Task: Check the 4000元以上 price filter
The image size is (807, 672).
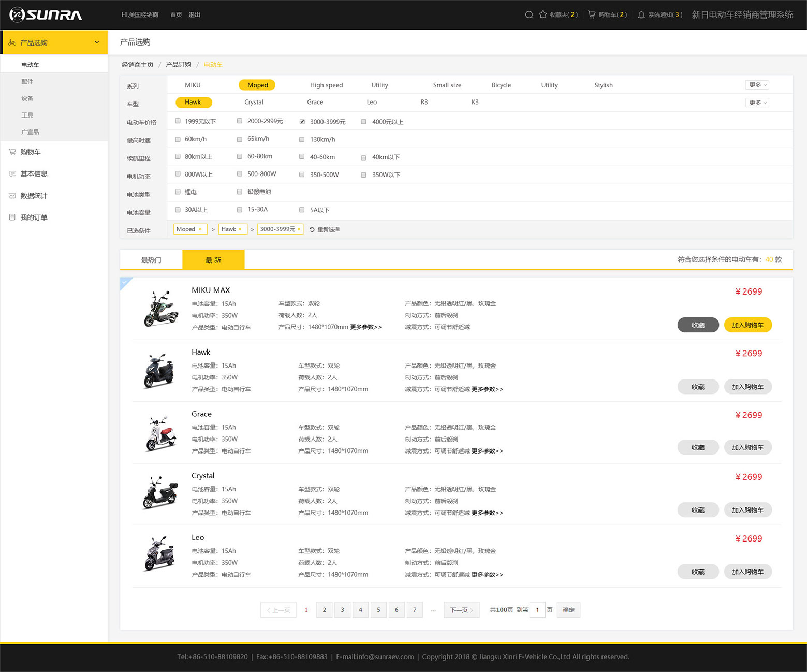Action: [363, 122]
